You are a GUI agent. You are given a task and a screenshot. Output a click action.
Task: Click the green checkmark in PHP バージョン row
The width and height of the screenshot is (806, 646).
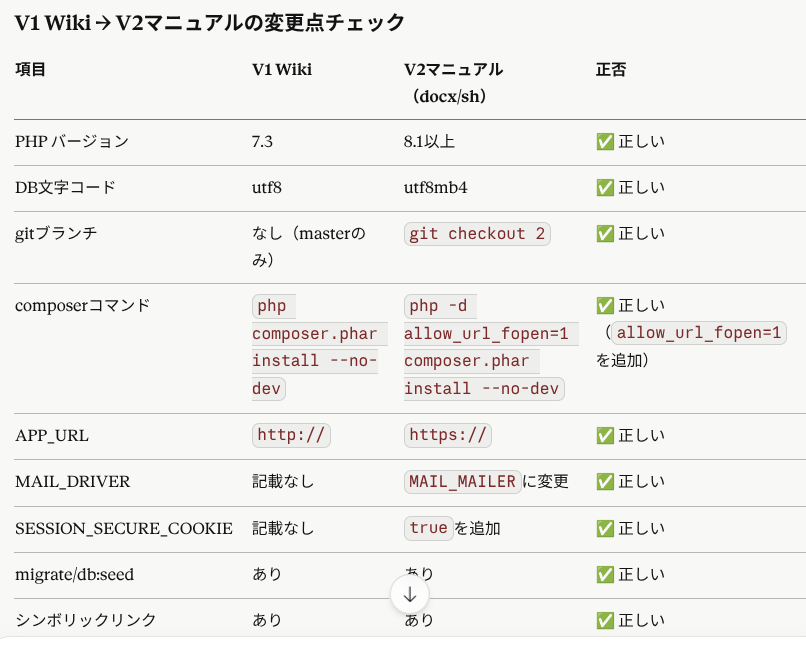coord(604,142)
